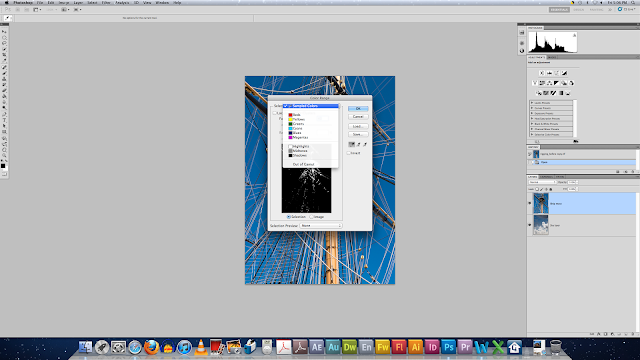
Task: Select the Selection radio button
Action: point(289,217)
